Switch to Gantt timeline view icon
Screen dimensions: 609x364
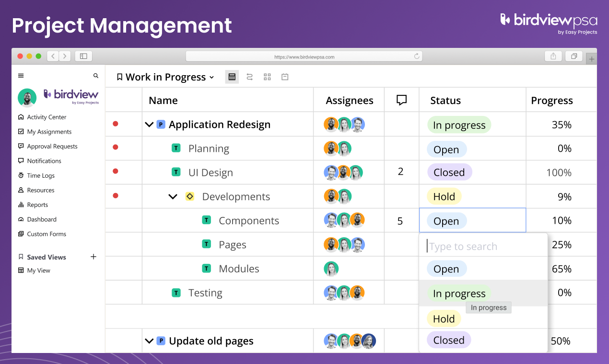point(250,77)
